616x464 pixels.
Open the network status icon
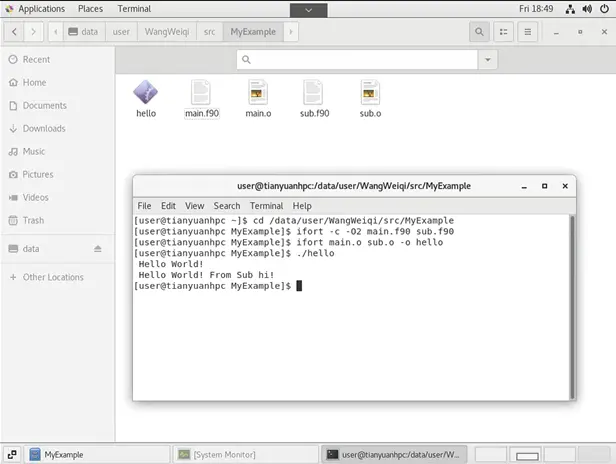pos(570,9)
